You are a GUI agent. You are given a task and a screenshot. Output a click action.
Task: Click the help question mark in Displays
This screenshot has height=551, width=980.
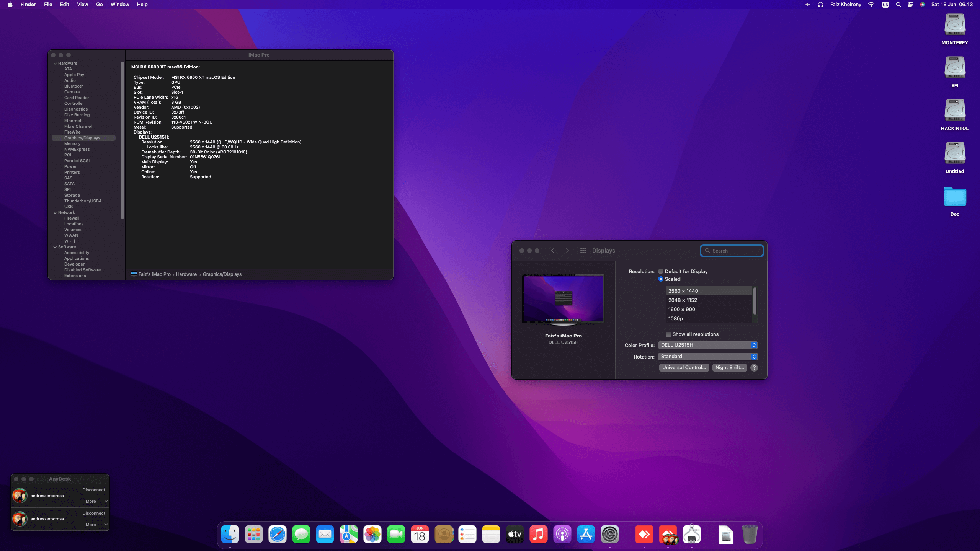click(754, 368)
